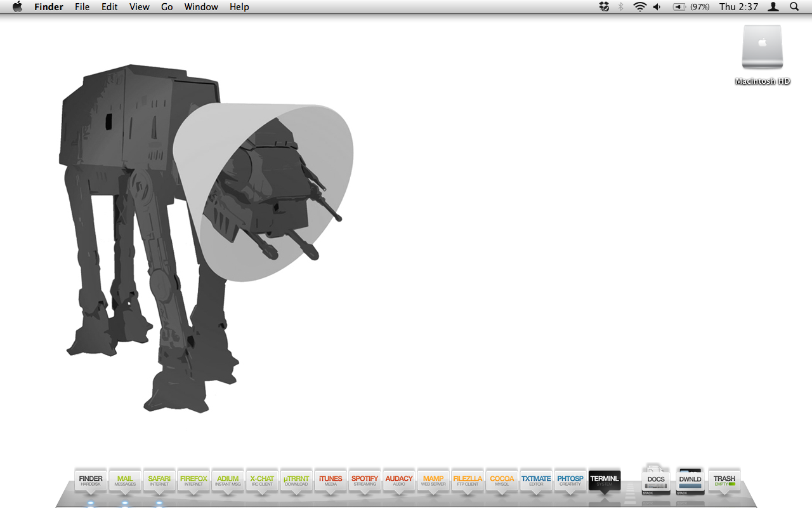Open Adium instant messenger in dock
Viewport: 812px width, 508px height.
[228, 481]
